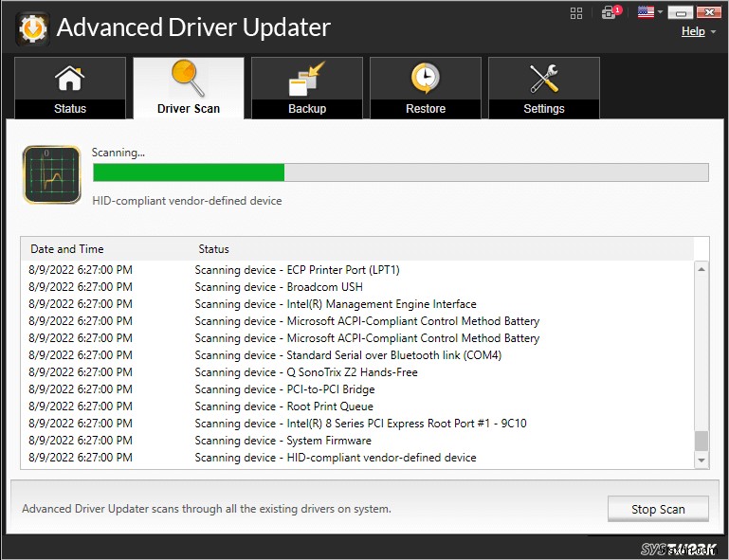Close the Advanced Driver Updater window
Screen dimensions: 729x560
click(x=709, y=12)
